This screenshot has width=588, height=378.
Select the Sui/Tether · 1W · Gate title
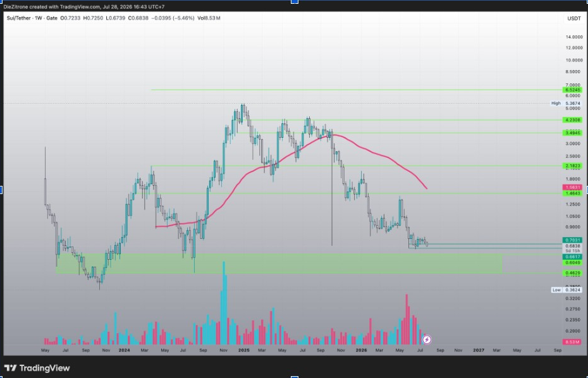32,18
